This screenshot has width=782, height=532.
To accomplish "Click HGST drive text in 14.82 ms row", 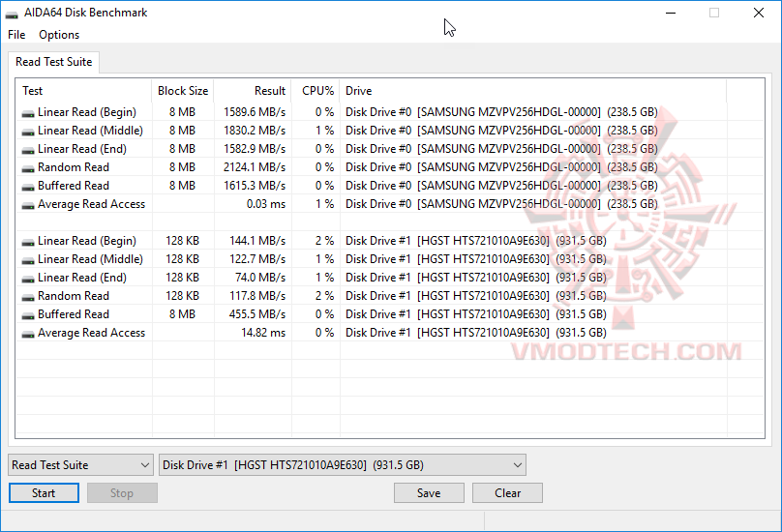I will pos(476,333).
